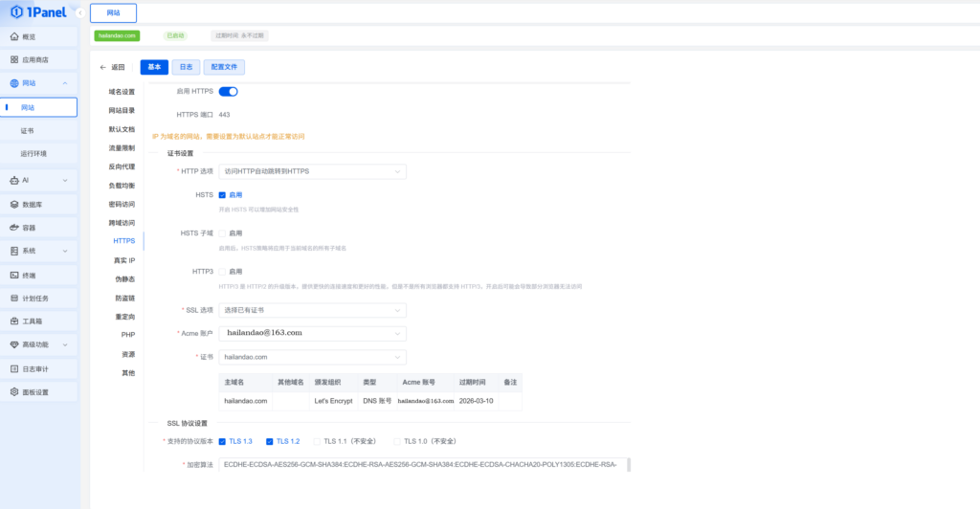
Task: Click the scrollbar beside 加密算法 field
Action: click(629, 465)
